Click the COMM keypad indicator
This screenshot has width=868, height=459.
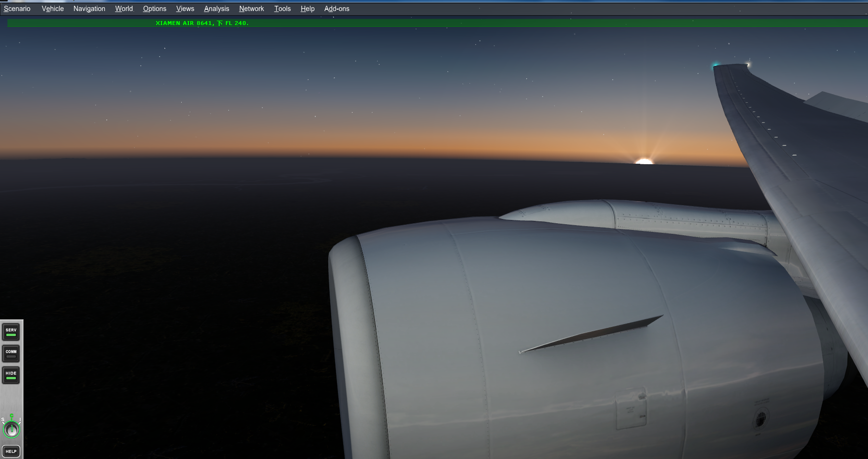coord(11,357)
